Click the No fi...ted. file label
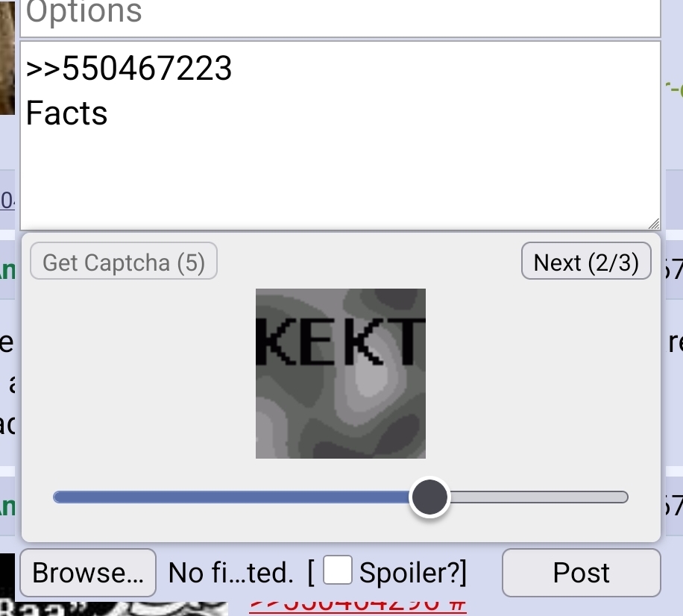The height and width of the screenshot is (616, 683). click(231, 573)
